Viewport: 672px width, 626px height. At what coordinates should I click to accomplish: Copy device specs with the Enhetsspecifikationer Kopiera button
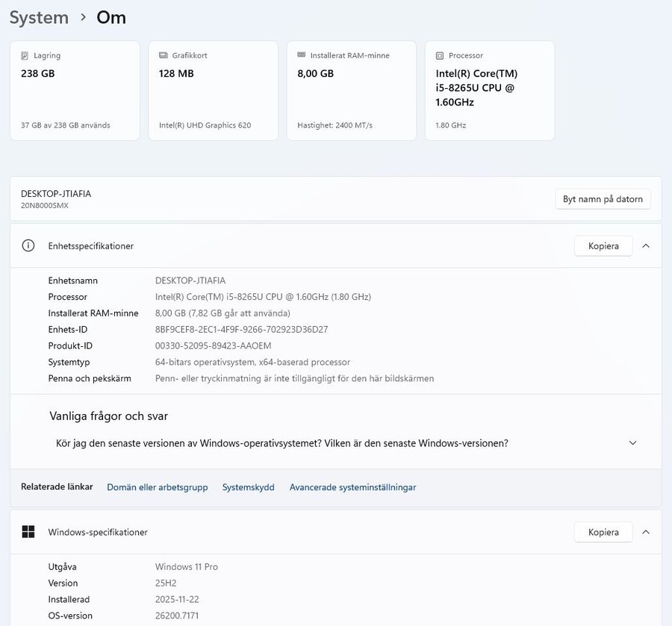[x=603, y=245]
